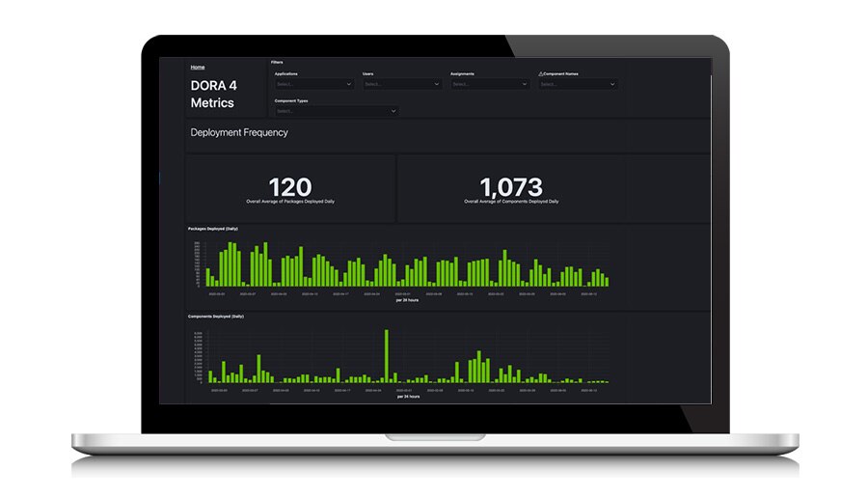Click the chevron arrow in Component Types select
868x498 pixels.
pyautogui.click(x=393, y=111)
